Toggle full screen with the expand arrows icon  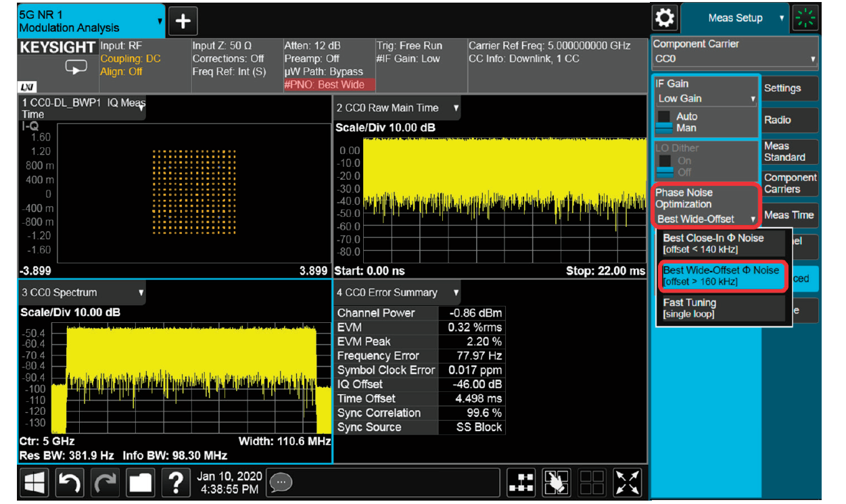(x=627, y=482)
